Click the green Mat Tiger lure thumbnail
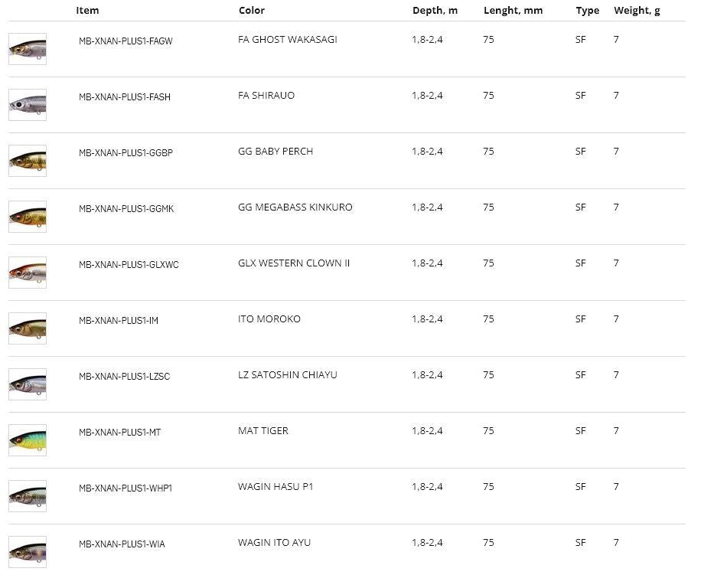 28,440
